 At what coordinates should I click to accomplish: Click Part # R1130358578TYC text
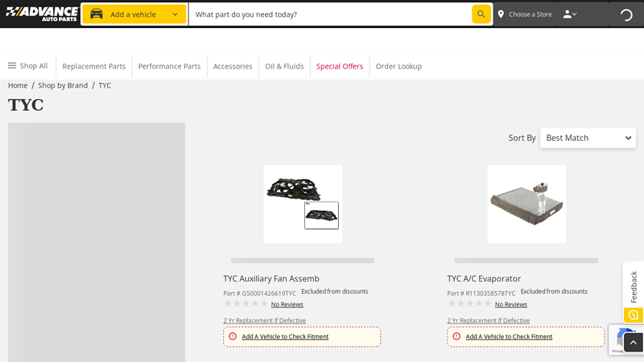[x=481, y=294]
